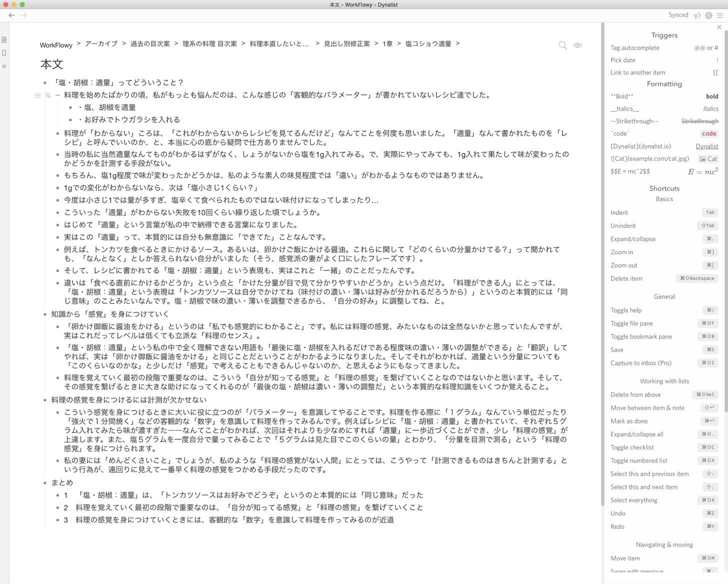Viewport: 728px width, 584px height.
Task: Close the keyboard shortcuts panel
Action: point(719,27)
